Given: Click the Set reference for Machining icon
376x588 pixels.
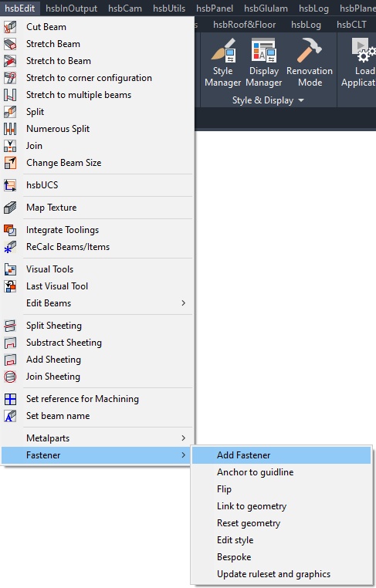Looking at the screenshot, I should 10,399.
